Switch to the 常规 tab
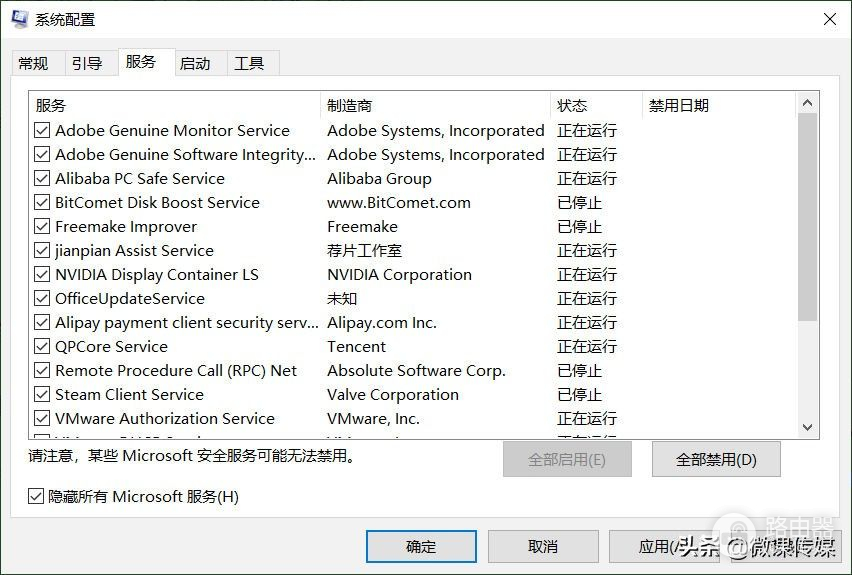The height and width of the screenshot is (575, 852). click(x=33, y=63)
